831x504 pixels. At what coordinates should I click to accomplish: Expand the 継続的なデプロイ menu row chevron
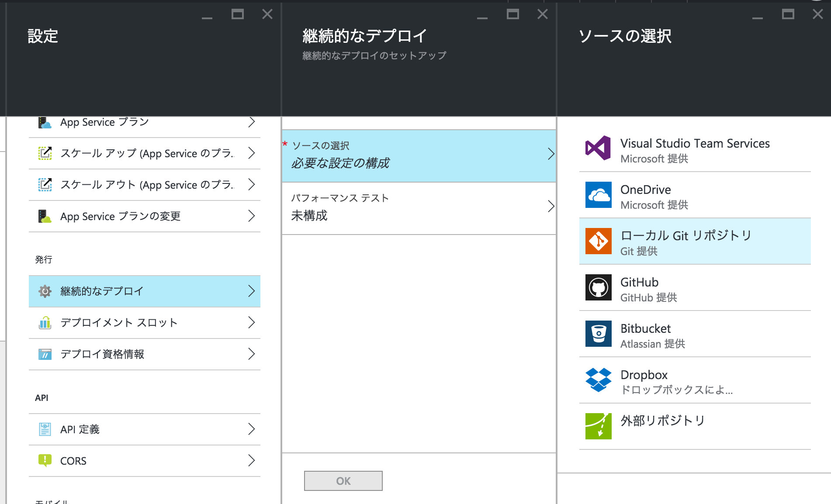point(251,291)
